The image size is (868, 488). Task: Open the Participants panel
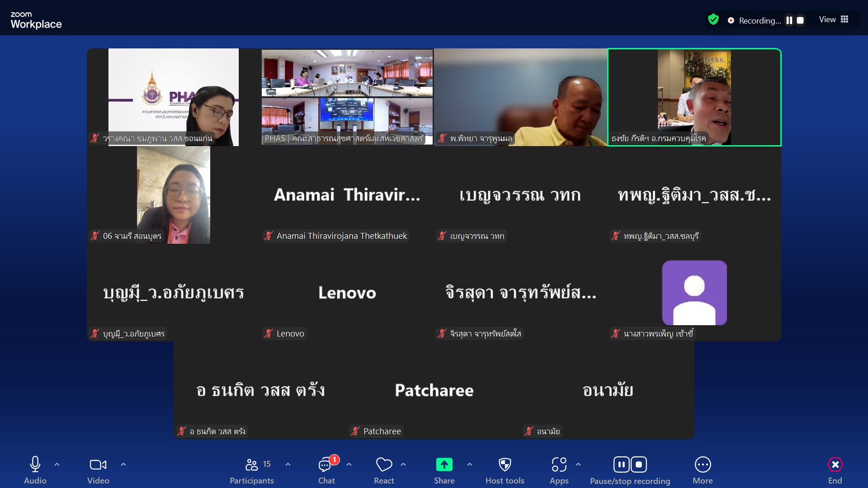click(x=252, y=470)
